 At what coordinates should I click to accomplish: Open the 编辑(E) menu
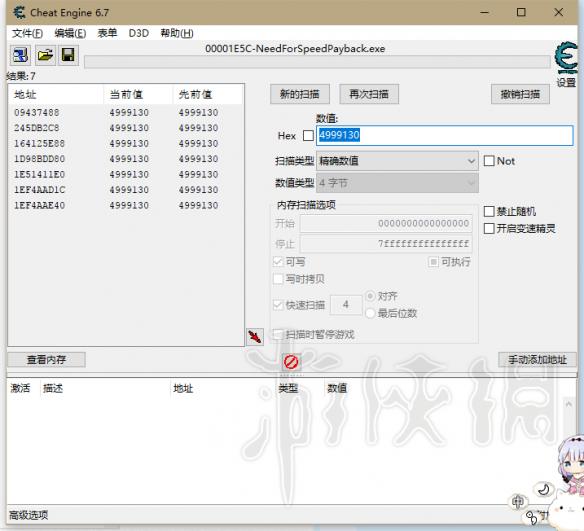click(x=70, y=34)
